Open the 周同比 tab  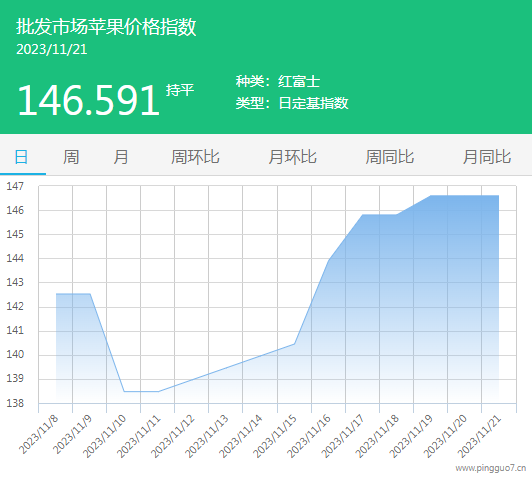[x=390, y=157]
